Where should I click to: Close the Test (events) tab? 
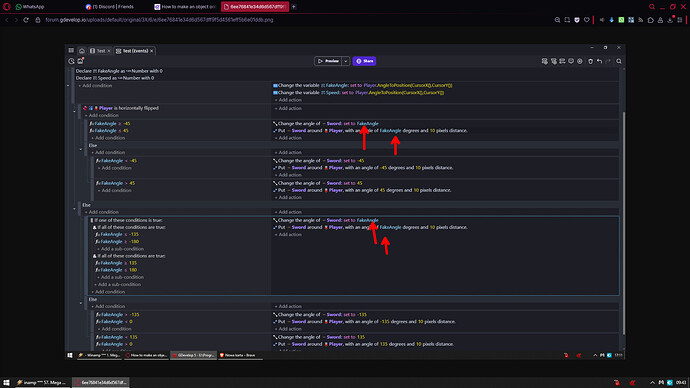(152, 51)
